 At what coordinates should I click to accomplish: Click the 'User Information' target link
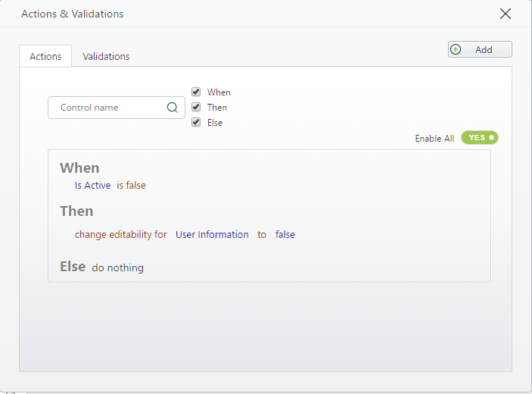click(x=212, y=235)
